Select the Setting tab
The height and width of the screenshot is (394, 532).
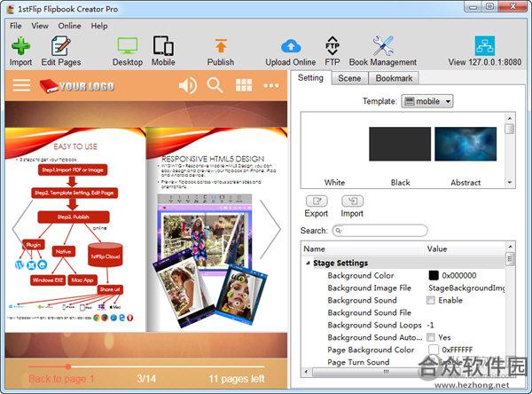(310, 78)
